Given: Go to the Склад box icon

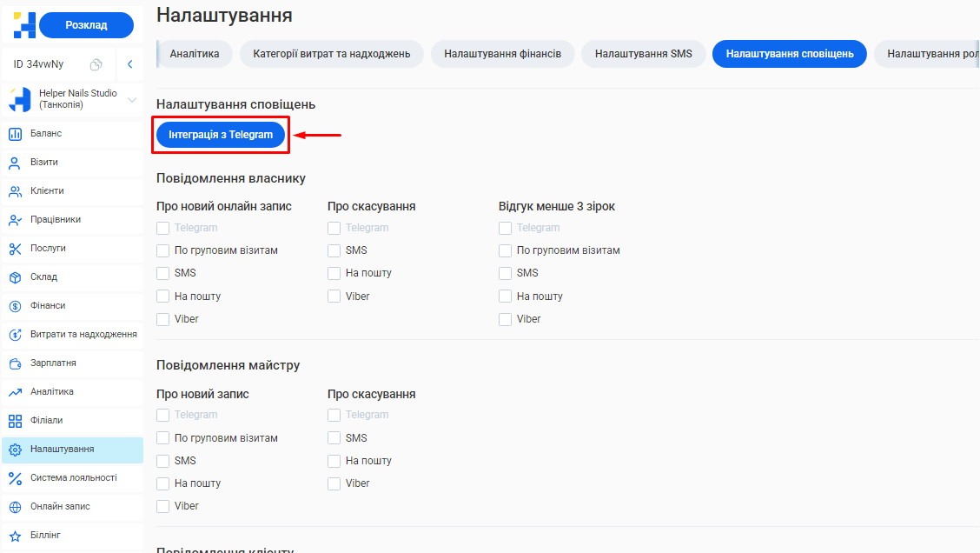Looking at the screenshot, I should coord(15,277).
